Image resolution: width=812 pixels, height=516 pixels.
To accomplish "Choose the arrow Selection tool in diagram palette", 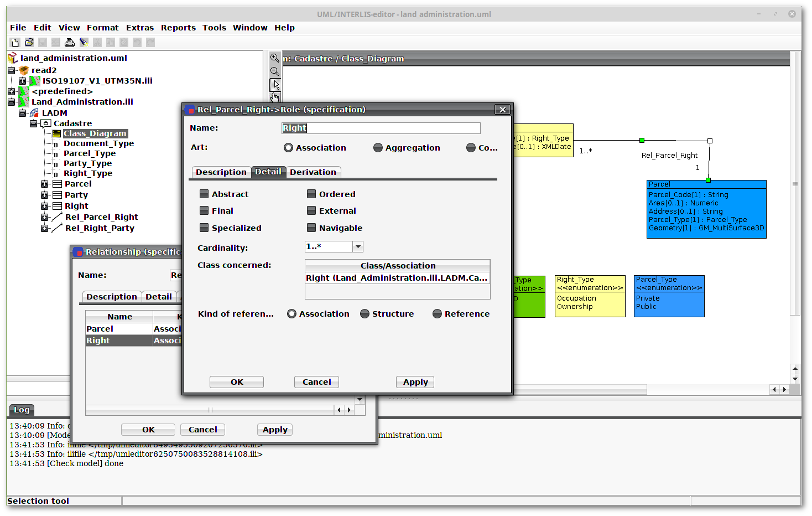I will click(x=275, y=85).
